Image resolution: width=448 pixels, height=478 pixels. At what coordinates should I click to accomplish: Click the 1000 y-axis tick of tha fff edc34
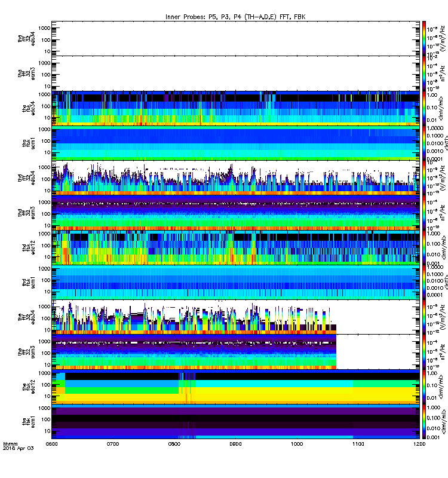click(x=44, y=28)
